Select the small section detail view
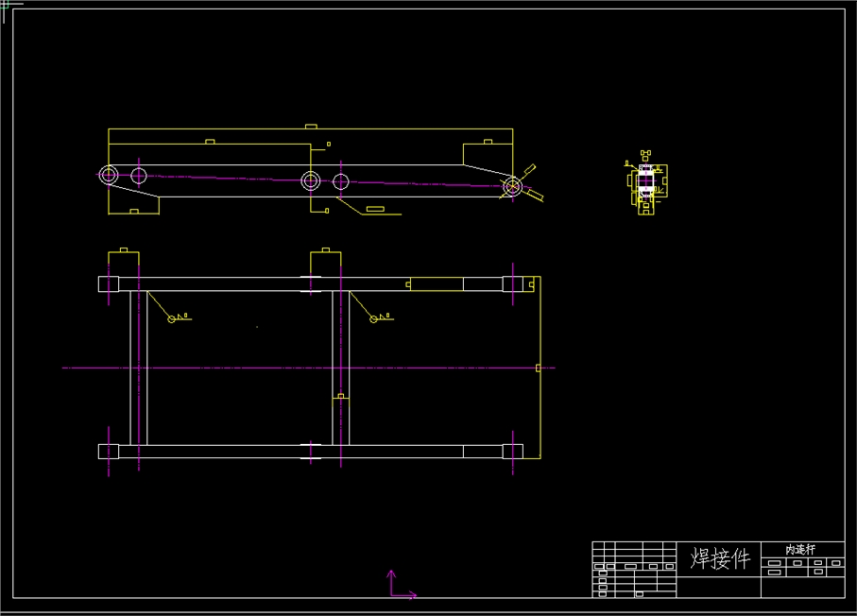Image resolution: width=857 pixels, height=616 pixels. click(x=646, y=182)
